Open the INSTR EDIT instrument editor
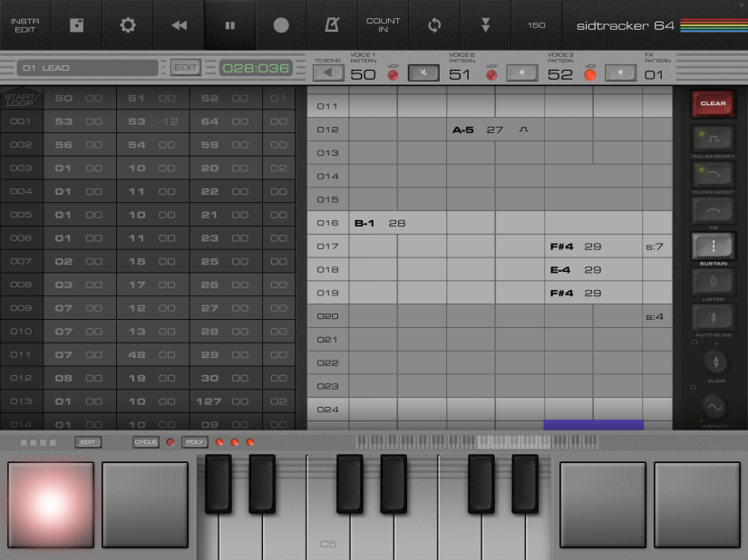 coord(24,25)
